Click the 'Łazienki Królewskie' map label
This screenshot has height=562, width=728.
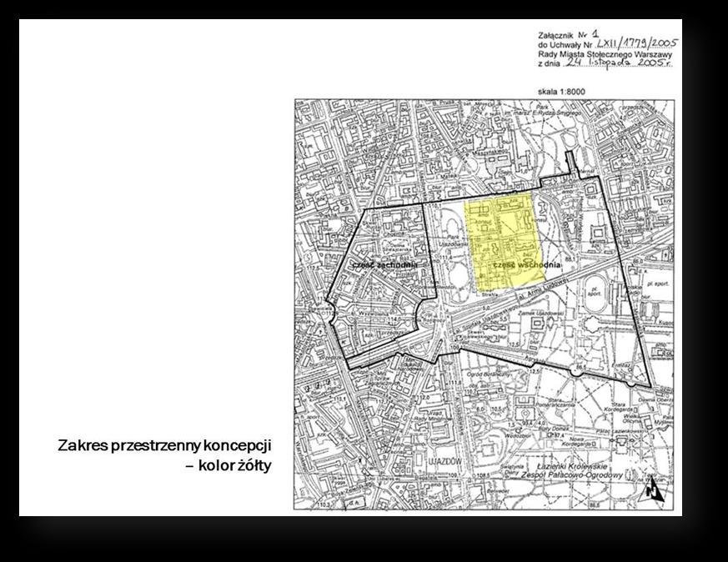[570, 467]
